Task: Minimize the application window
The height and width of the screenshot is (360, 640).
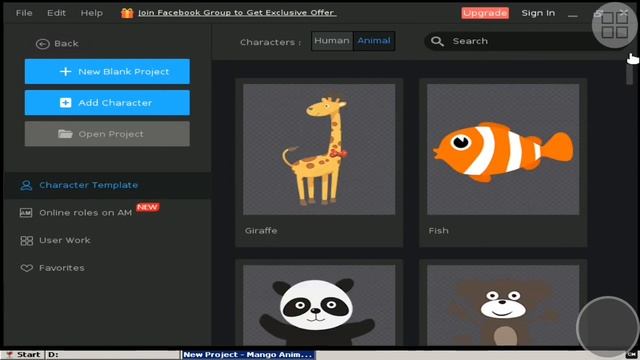Action: point(573,15)
